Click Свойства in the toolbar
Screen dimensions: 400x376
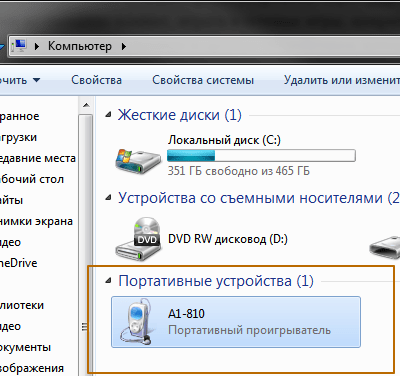tap(96, 80)
